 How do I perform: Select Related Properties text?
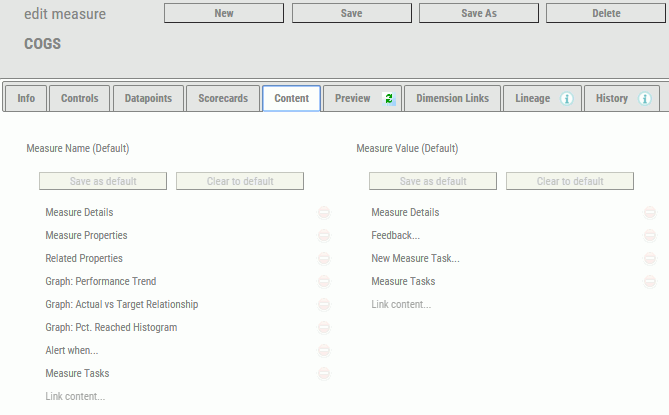[x=84, y=258]
